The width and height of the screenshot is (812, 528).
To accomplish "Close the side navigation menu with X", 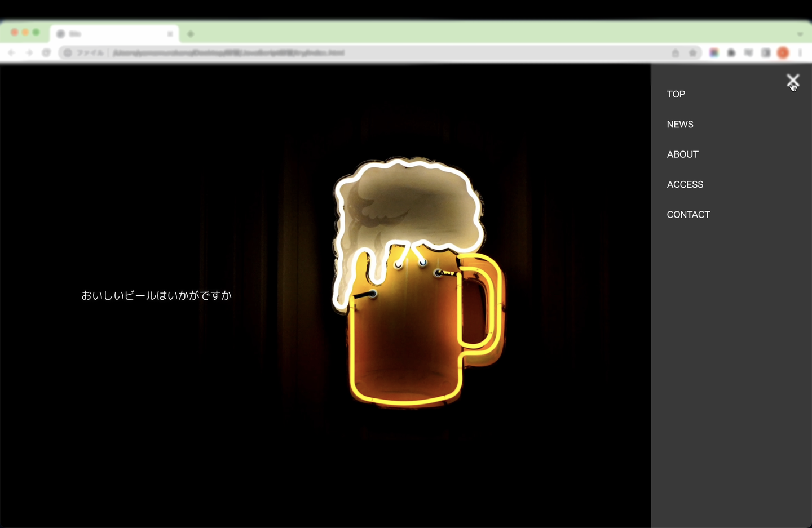I will tap(792, 81).
